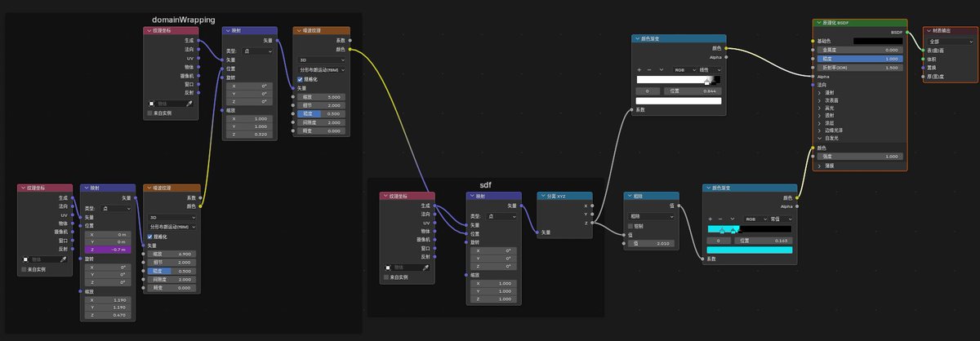Click the eyedropper in lower-left 纹理坐标 node
Screen dimensions: 980x341
point(64,259)
